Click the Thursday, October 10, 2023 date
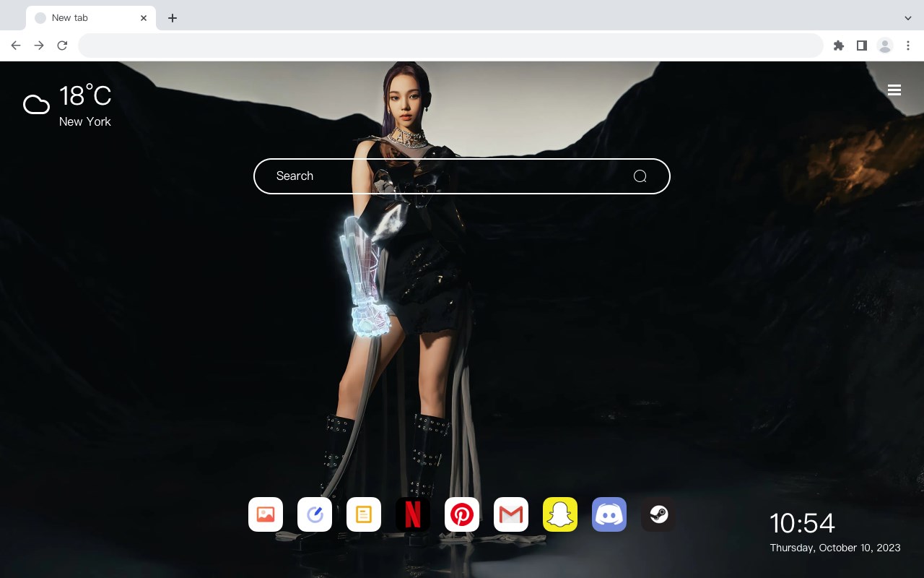The image size is (924, 578). point(835,548)
